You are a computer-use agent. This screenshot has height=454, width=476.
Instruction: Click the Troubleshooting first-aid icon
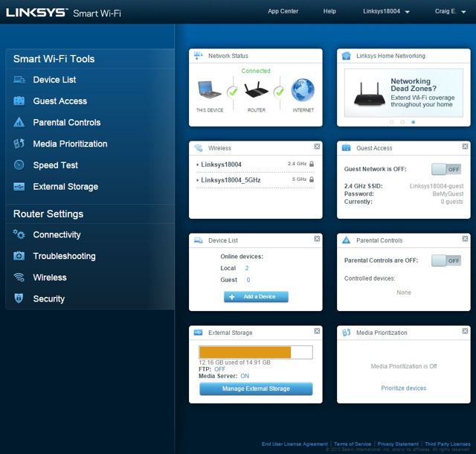coord(19,256)
